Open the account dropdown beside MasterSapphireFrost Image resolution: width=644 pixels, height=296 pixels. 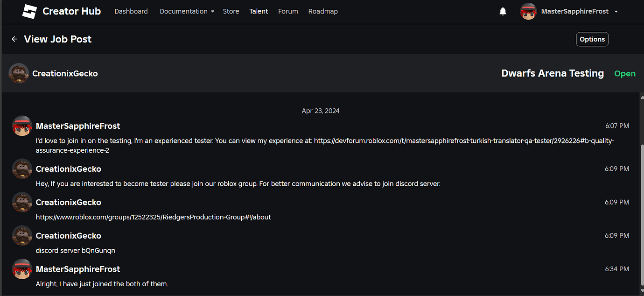[617, 11]
